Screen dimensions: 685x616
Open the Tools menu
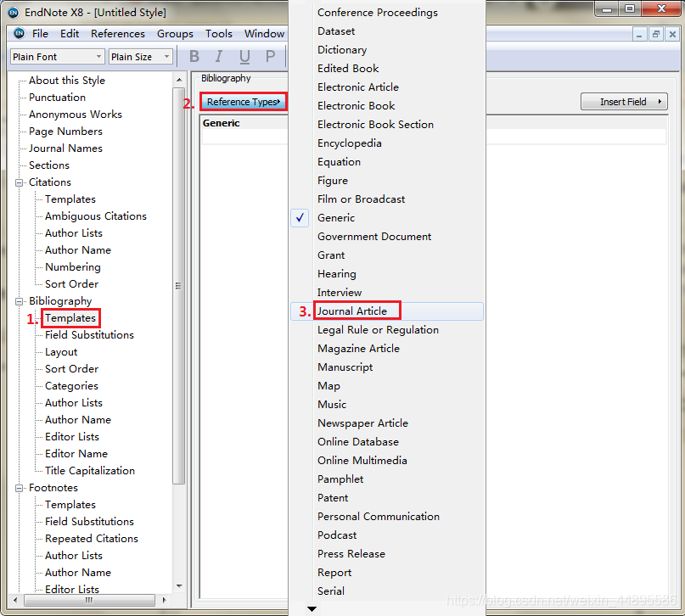coord(218,34)
